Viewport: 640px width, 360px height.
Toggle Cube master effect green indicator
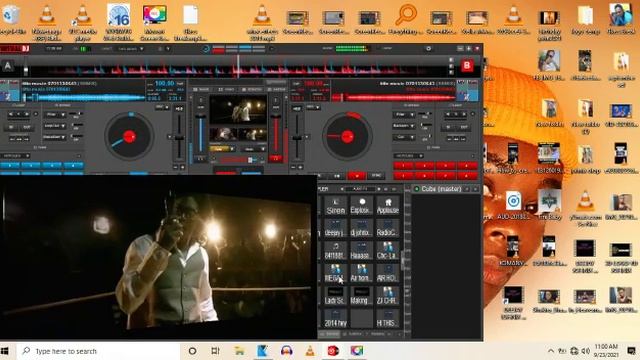416,189
